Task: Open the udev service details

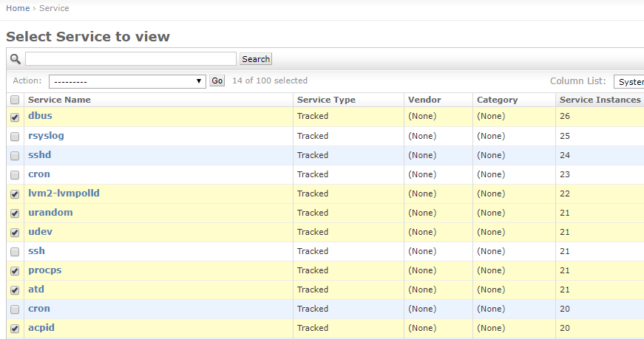Action: (40, 232)
